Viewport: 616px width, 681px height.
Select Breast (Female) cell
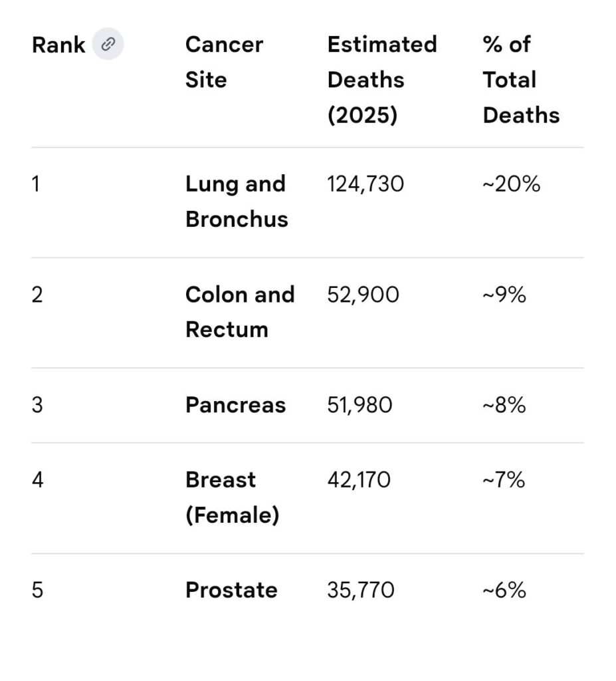[232, 497]
